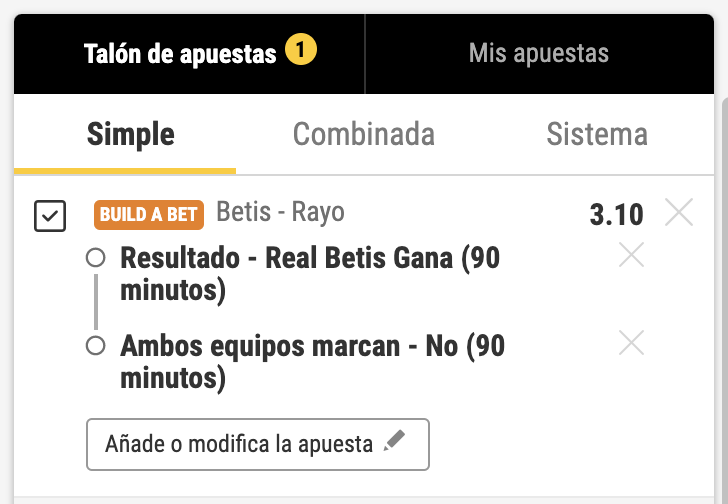This screenshot has width=728, height=504.
Task: Select the Resultado - Real Betis Gana text
Action: point(310,273)
